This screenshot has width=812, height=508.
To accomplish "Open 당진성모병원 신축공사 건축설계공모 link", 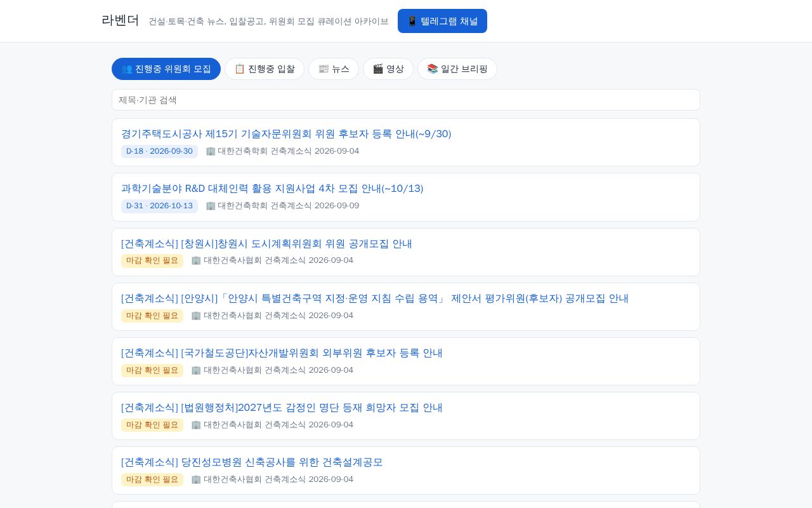I will pyautogui.click(x=252, y=462).
